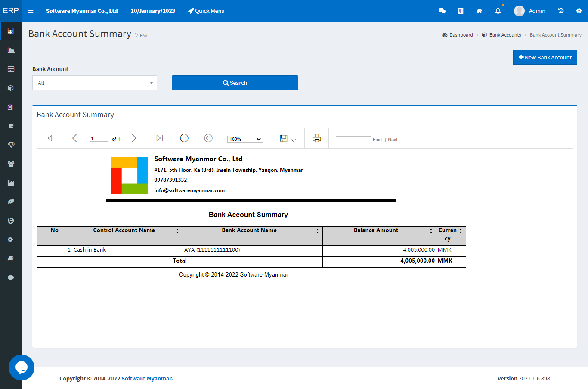Open the 100% zoom level dropdown
This screenshot has width=588, height=389.
pyautogui.click(x=245, y=139)
